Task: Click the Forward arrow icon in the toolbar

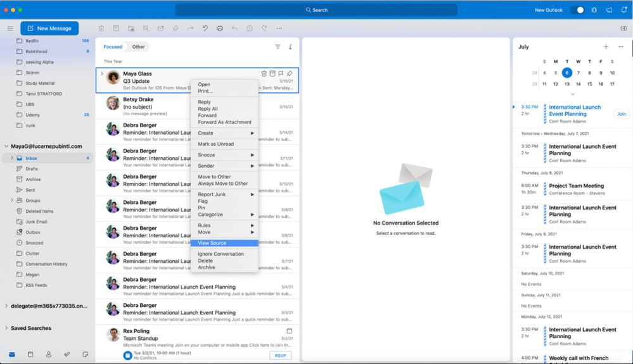Action: pos(190,28)
